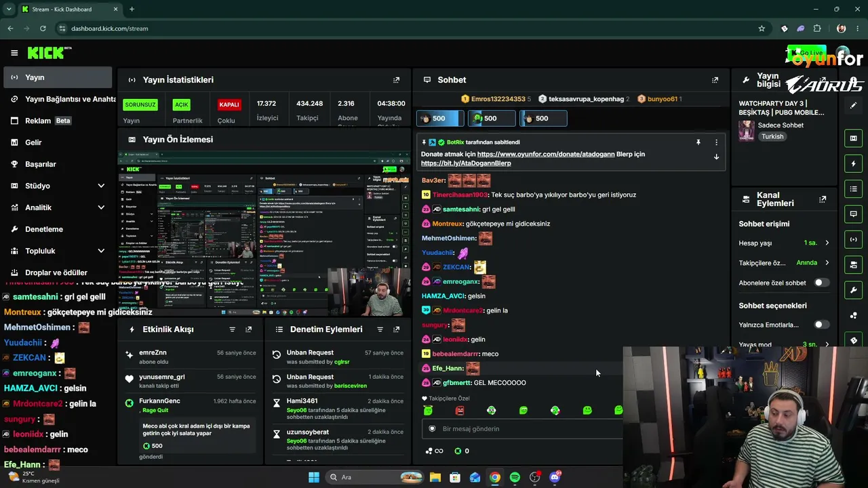Screen dimensions: 868x488
Task: Open Spotify from the taskbar
Action: tap(515, 477)
